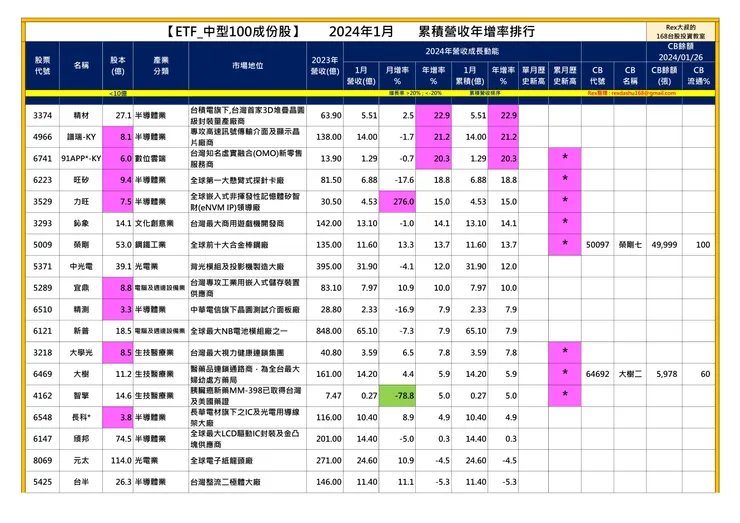Click the 全球最大NB電池模組廠之一 description

(x=239, y=331)
